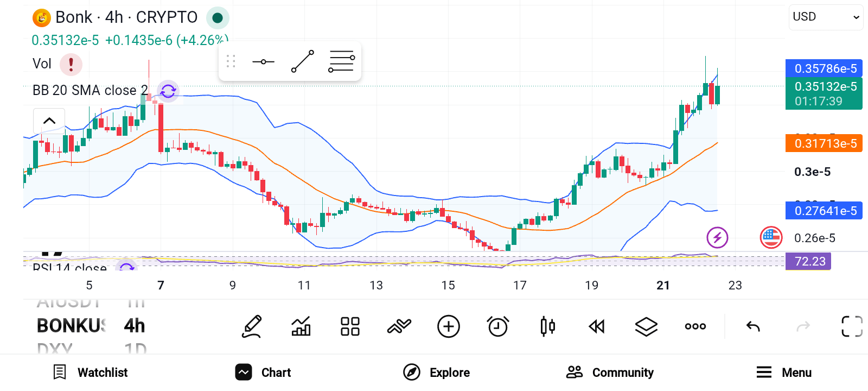868x391 pixels.
Task: Open the object tree layers icon
Action: tap(646, 326)
